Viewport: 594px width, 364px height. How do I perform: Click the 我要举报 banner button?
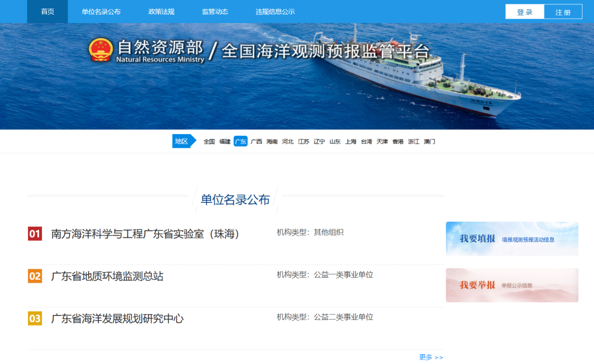coord(512,285)
